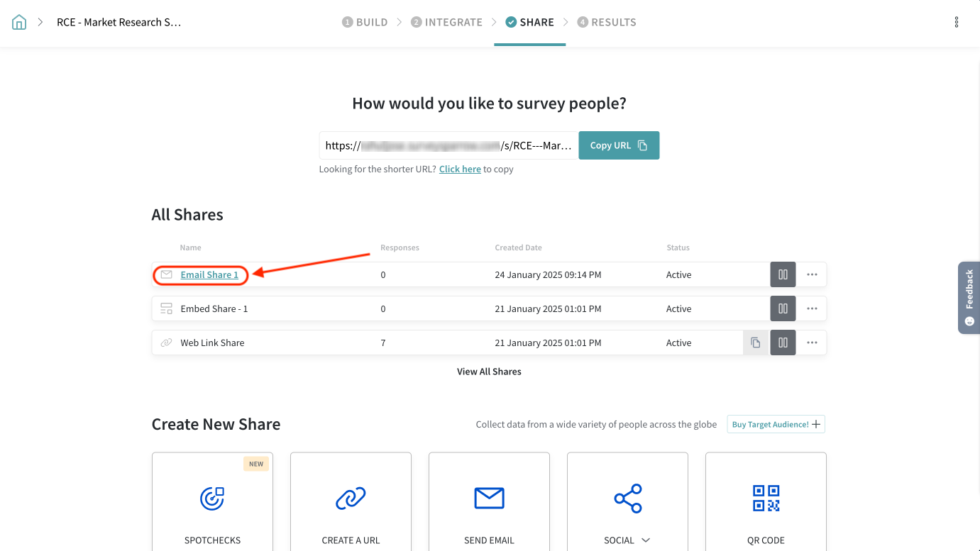Pause the Email Share 1 share

[x=783, y=274]
